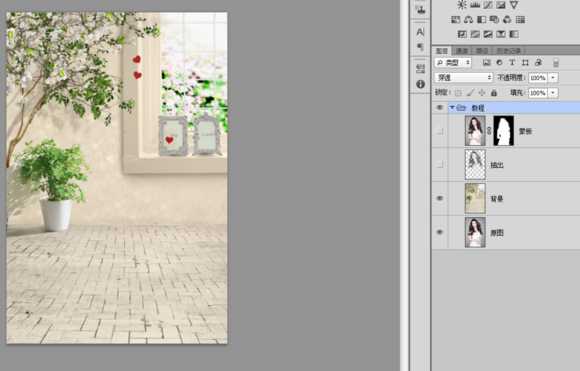The image size is (580, 371).
Task: Open the opacity percentage dropdown arrow
Action: [553, 78]
